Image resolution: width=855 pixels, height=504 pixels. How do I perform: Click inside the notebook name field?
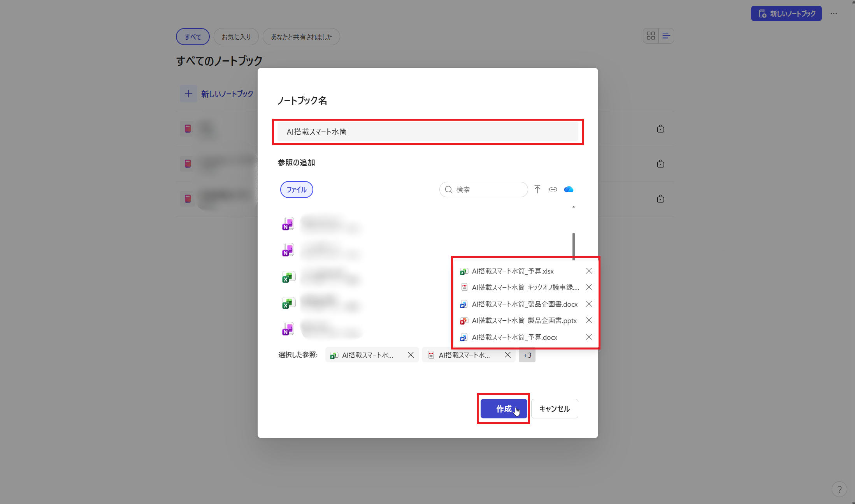tap(427, 132)
